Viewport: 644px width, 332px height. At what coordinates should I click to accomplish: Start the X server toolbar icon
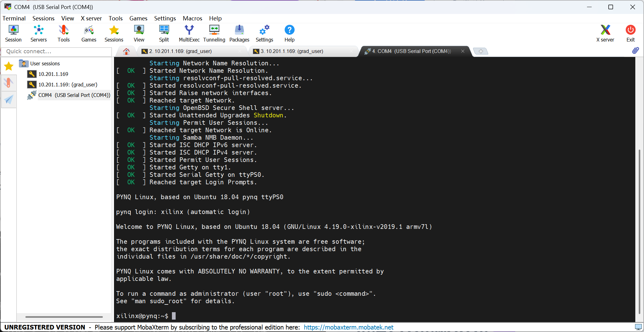[x=605, y=33]
